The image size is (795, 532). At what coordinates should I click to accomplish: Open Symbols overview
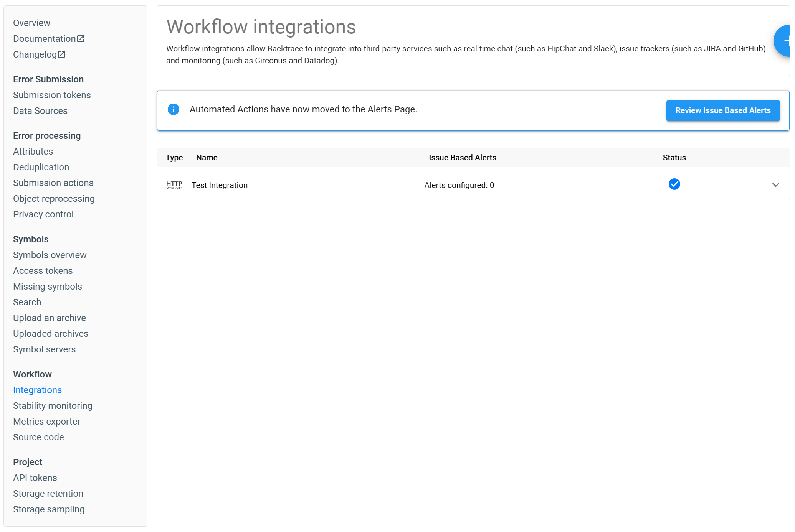[x=50, y=255]
